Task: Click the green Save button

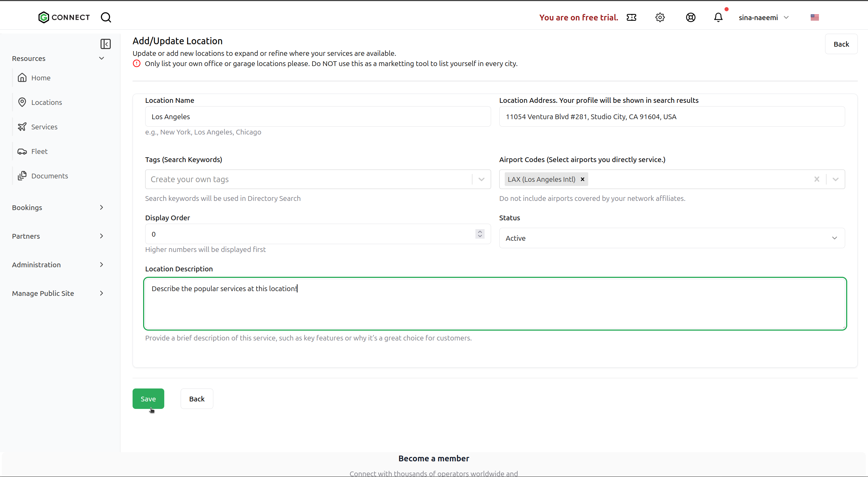Action: [148, 399]
